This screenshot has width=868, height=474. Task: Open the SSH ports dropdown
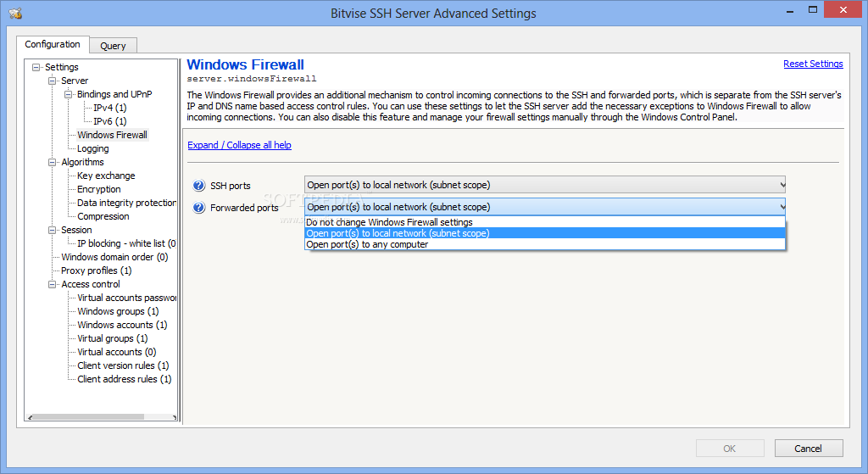click(x=545, y=185)
